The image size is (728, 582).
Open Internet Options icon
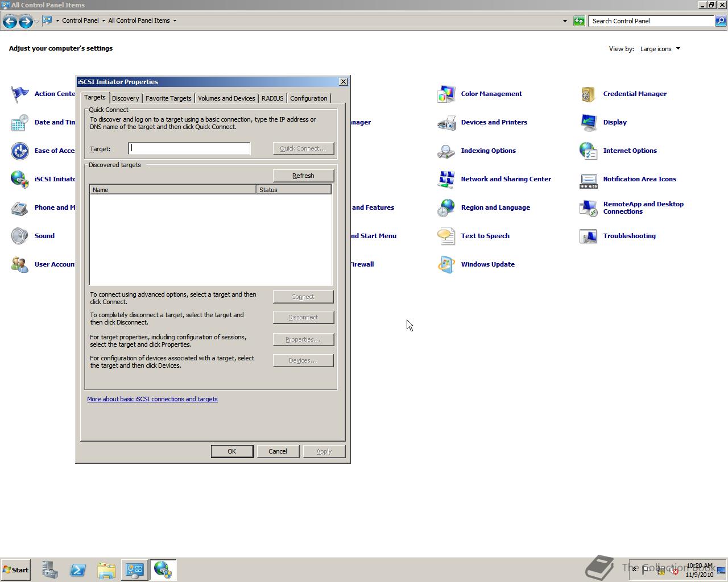(x=589, y=151)
